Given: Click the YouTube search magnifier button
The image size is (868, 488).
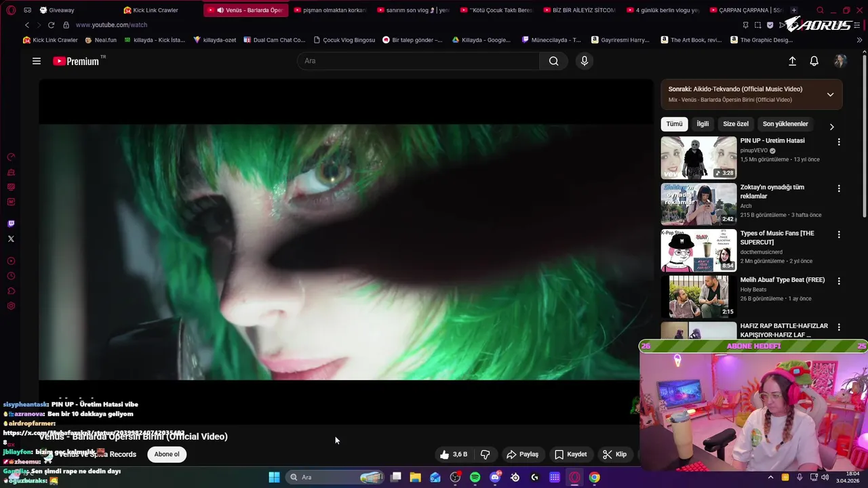Looking at the screenshot, I should click(x=553, y=61).
